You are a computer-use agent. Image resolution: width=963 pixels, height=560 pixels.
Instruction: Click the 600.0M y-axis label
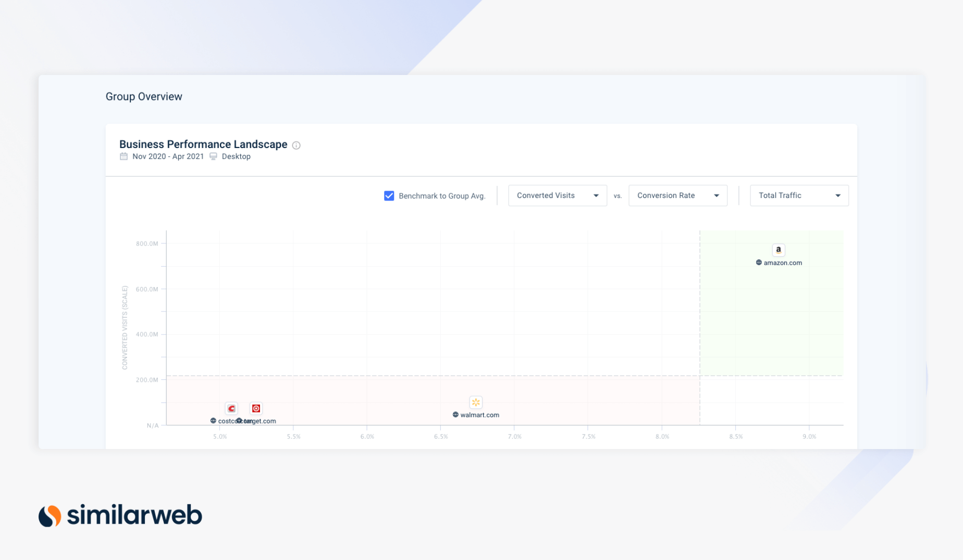coord(147,289)
